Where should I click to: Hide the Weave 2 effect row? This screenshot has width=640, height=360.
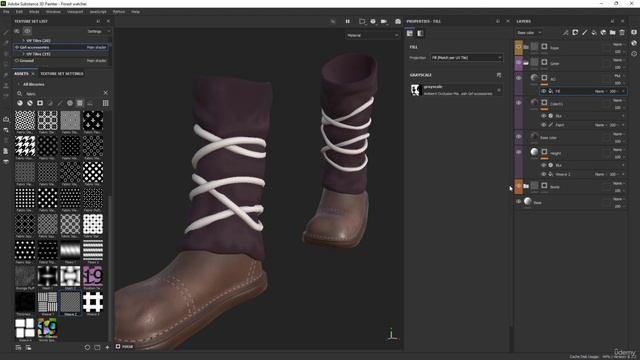[543, 174]
